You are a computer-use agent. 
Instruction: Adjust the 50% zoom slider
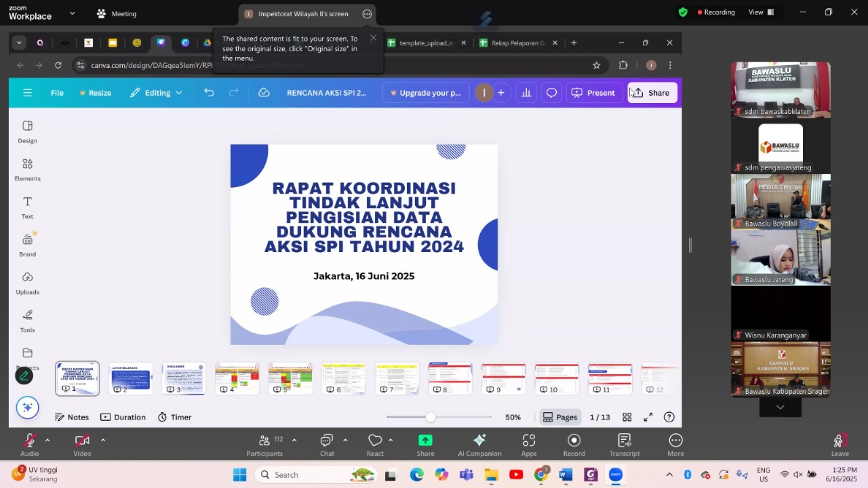tap(430, 417)
